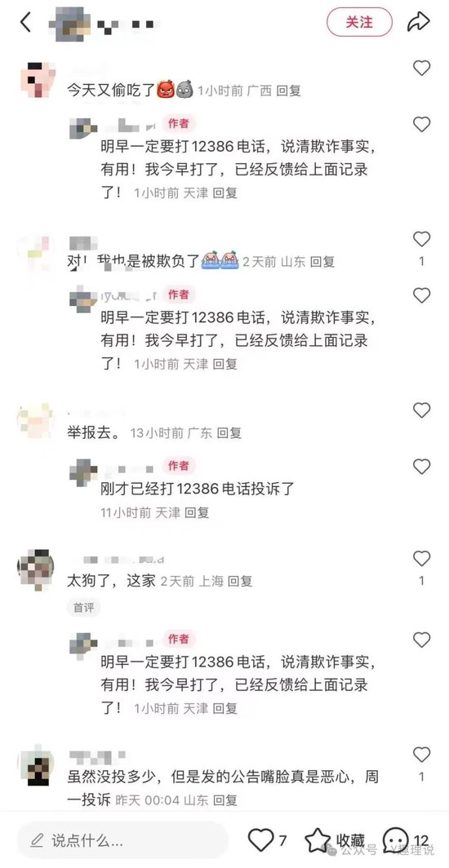Go back using the top-left arrow
The image size is (449, 868).
click(25, 23)
